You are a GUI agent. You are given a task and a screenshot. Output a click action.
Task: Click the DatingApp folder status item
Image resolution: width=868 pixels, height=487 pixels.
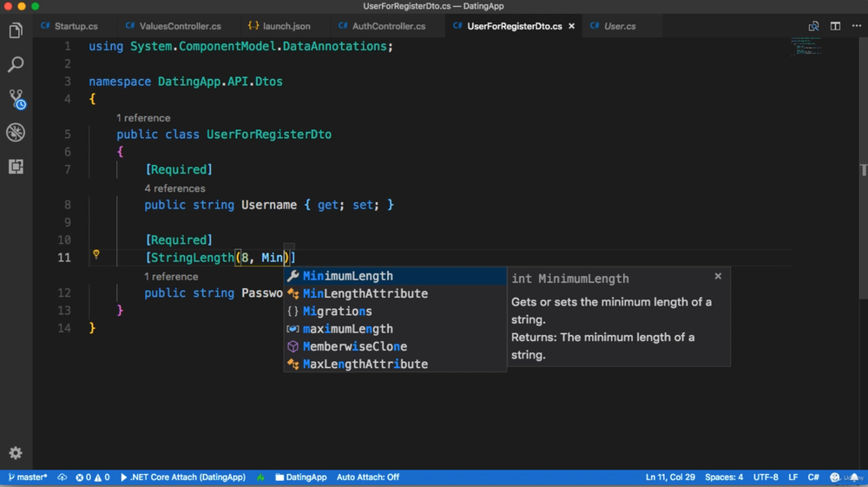[x=300, y=477]
